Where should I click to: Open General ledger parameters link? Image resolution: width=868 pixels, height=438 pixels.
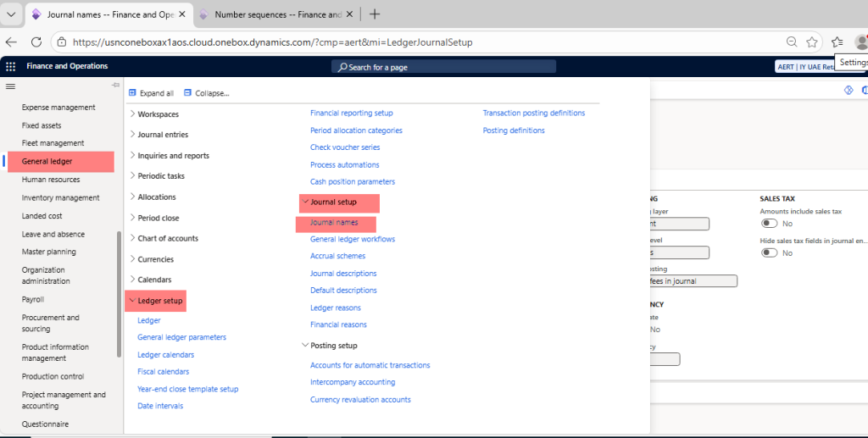181,337
